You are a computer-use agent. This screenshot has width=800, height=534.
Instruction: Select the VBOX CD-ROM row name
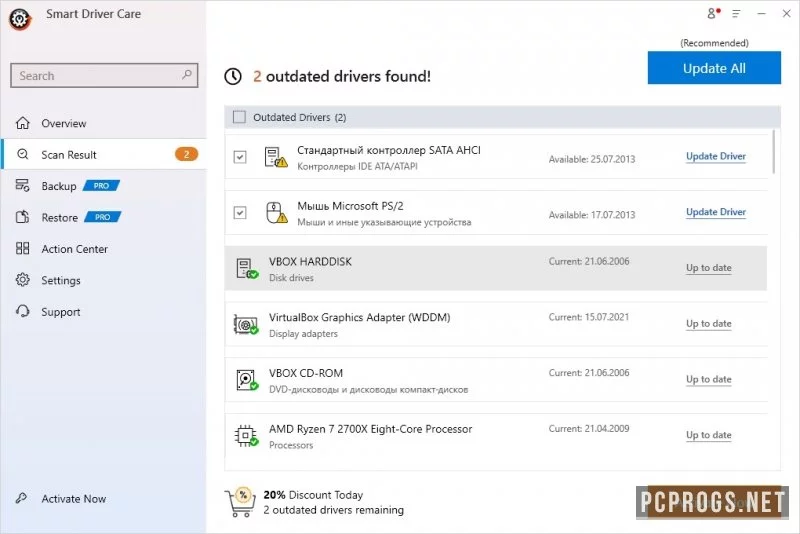pyautogui.click(x=306, y=373)
